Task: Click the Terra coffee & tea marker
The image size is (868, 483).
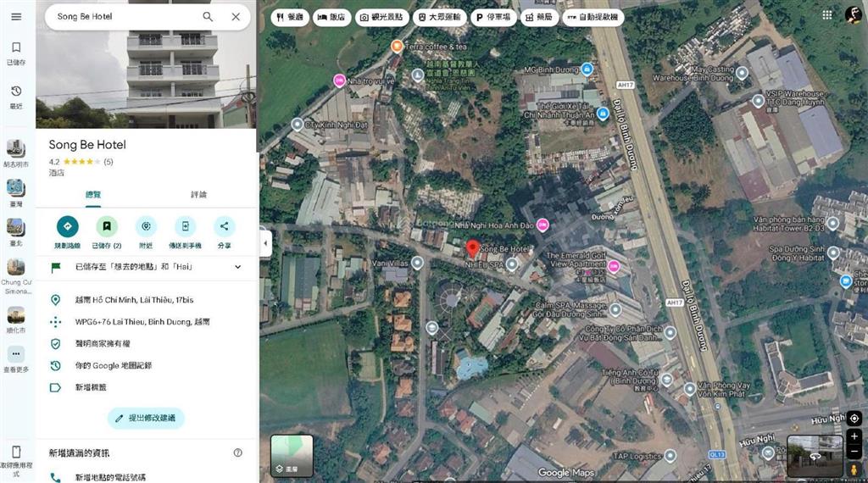Action: pos(397,47)
